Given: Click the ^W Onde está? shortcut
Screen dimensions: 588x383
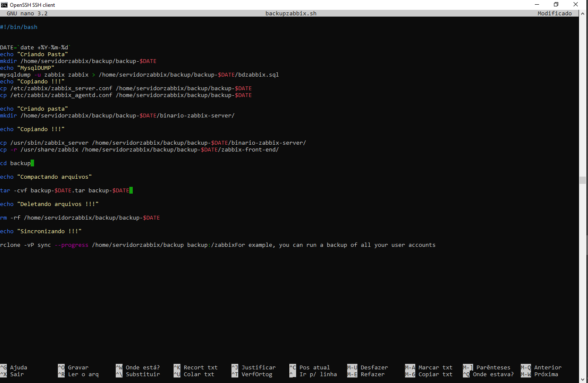Looking at the screenshot, I should [138, 367].
